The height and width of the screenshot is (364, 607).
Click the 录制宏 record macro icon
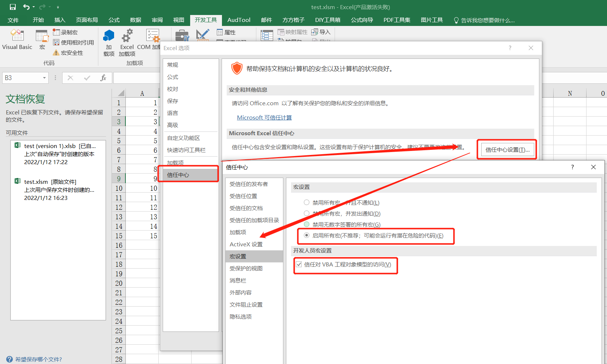(56, 32)
